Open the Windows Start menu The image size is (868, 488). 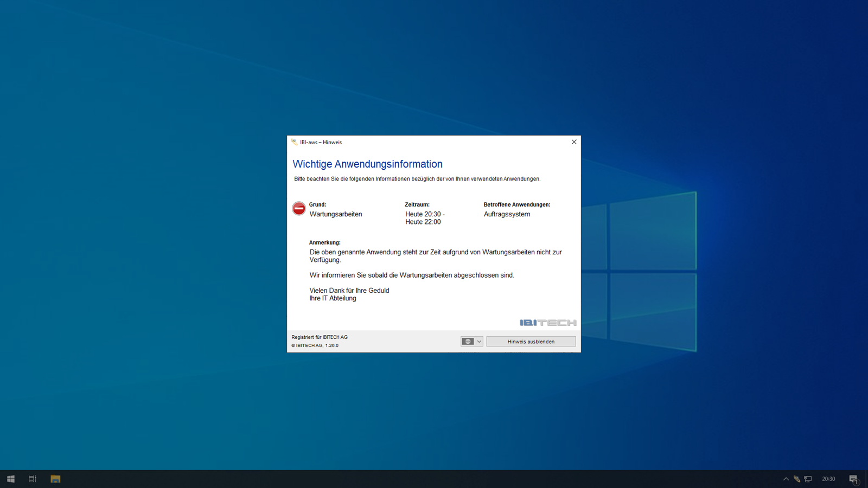[11, 479]
